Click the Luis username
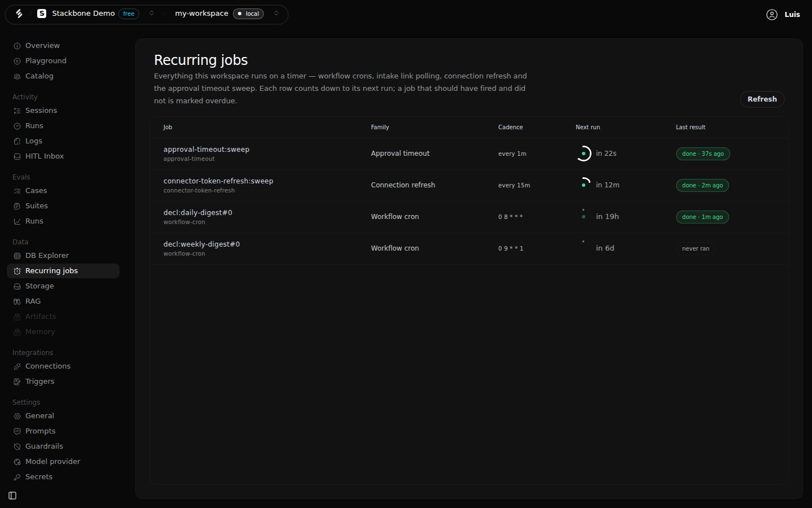The height and width of the screenshot is (508, 812). click(792, 15)
